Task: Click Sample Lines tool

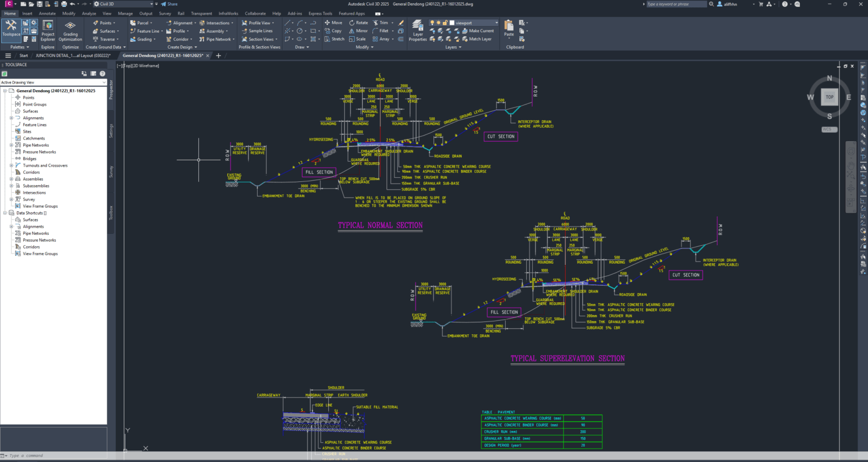Action: 257,31
